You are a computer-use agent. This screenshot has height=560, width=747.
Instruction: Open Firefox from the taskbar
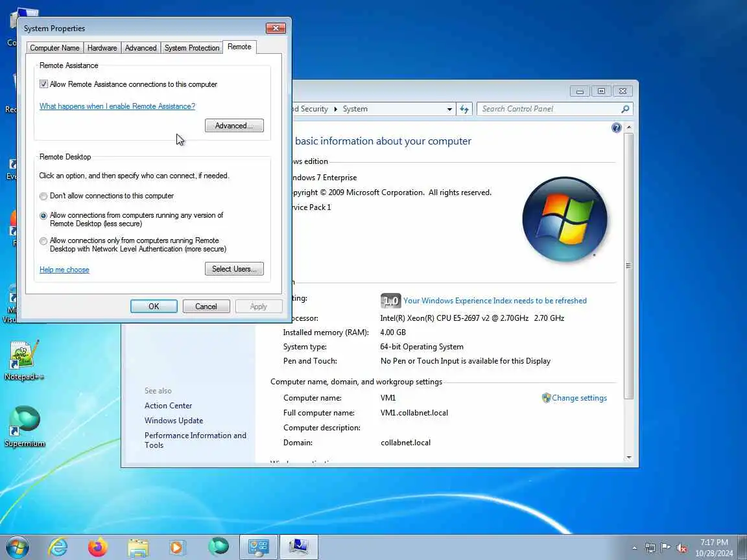pyautogui.click(x=98, y=547)
